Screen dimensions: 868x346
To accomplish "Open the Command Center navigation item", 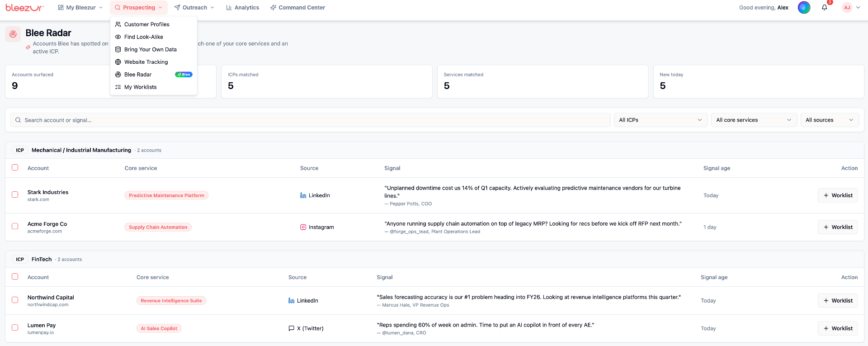I will click(297, 8).
